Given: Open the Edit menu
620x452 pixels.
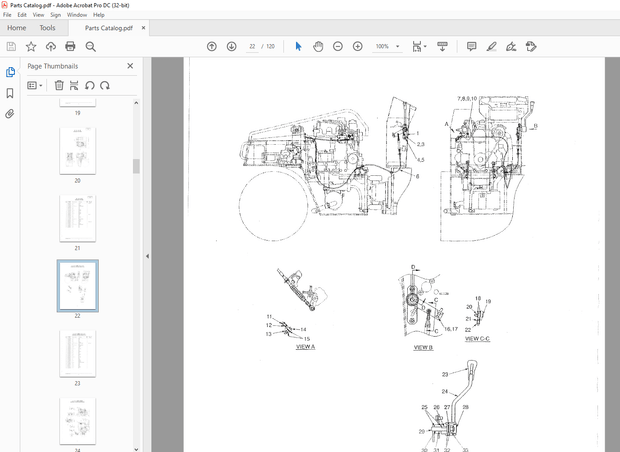Looking at the screenshot, I should [x=22, y=15].
